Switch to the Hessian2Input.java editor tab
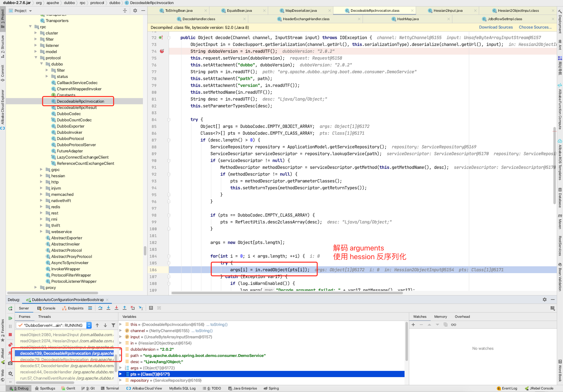The image size is (563, 392). coord(448,11)
